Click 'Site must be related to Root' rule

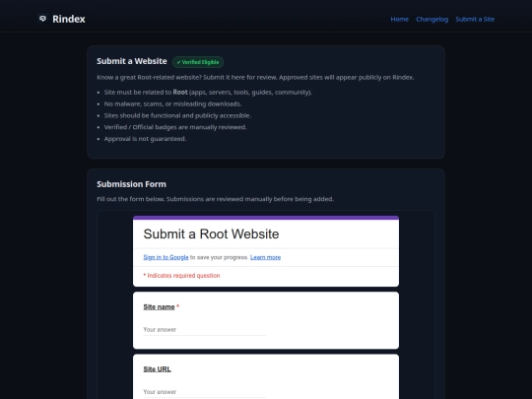[x=208, y=93]
